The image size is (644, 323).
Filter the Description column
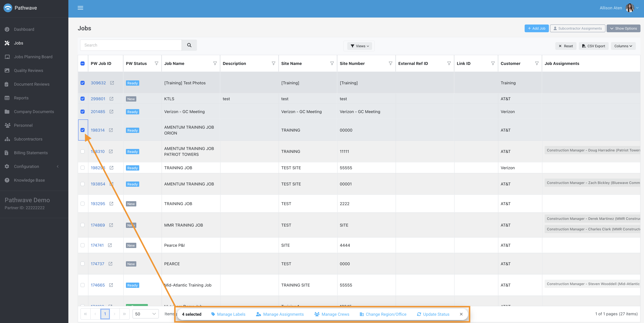[273, 63]
